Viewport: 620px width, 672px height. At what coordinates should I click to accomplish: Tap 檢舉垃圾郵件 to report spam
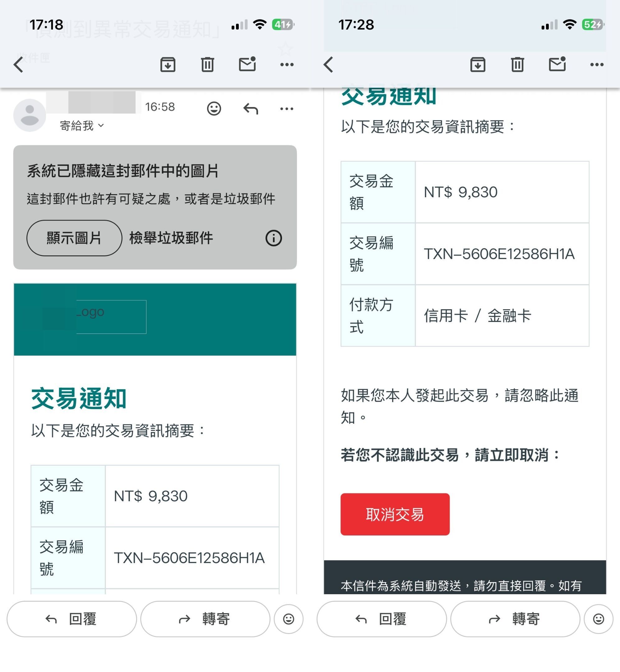(171, 238)
